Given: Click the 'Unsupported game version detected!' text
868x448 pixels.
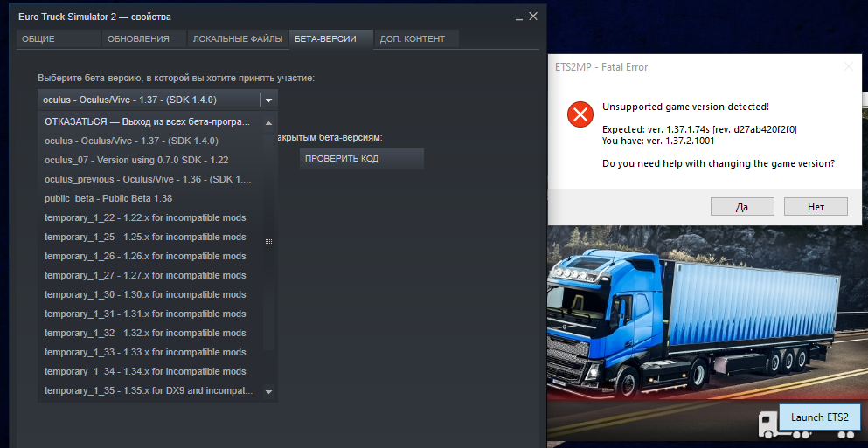Looking at the screenshot, I should 685,107.
